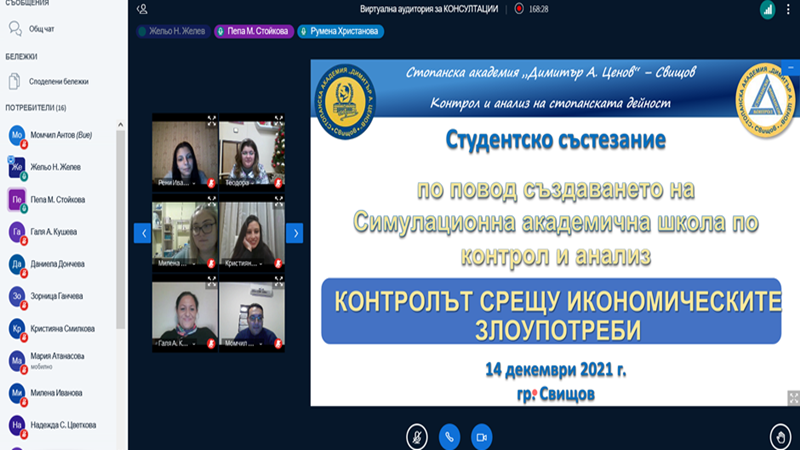Fullscreen the Рени Ива... webcam
This screenshot has width=800, height=450.
(211, 120)
